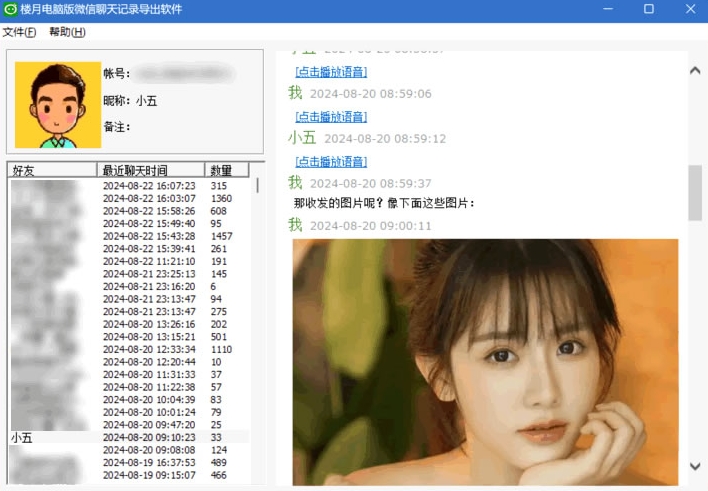Sort by the 最近聊天时间 column header

click(x=150, y=170)
